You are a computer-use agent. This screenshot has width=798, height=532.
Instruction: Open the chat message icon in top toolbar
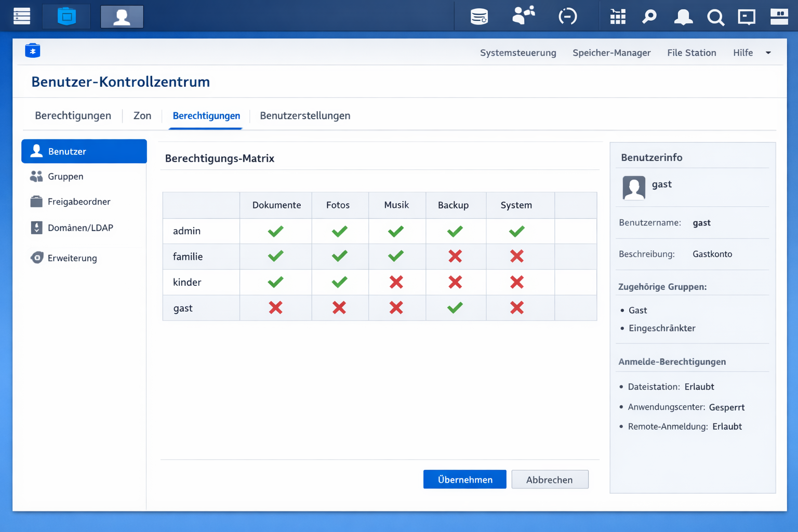click(747, 17)
